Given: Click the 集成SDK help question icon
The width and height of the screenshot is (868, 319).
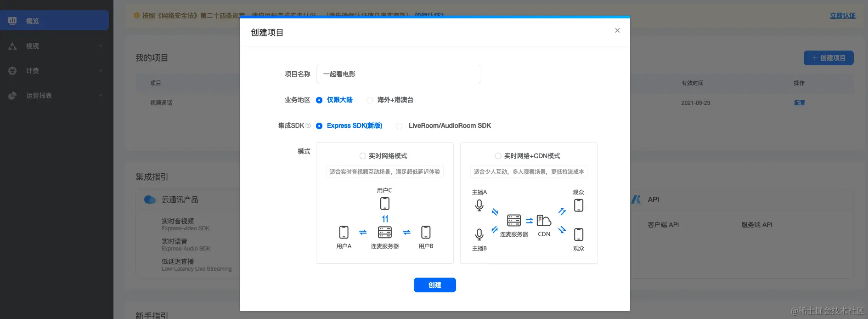Looking at the screenshot, I should [308, 125].
